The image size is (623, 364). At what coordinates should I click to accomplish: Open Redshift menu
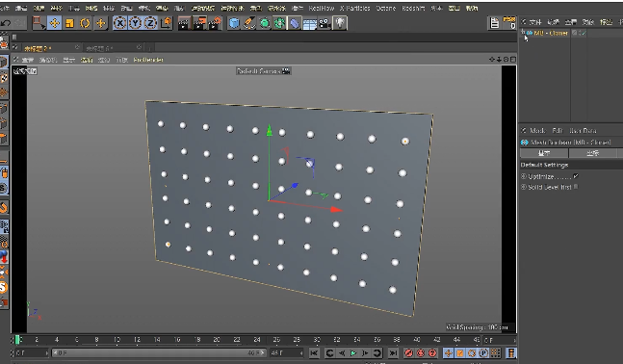click(x=413, y=8)
